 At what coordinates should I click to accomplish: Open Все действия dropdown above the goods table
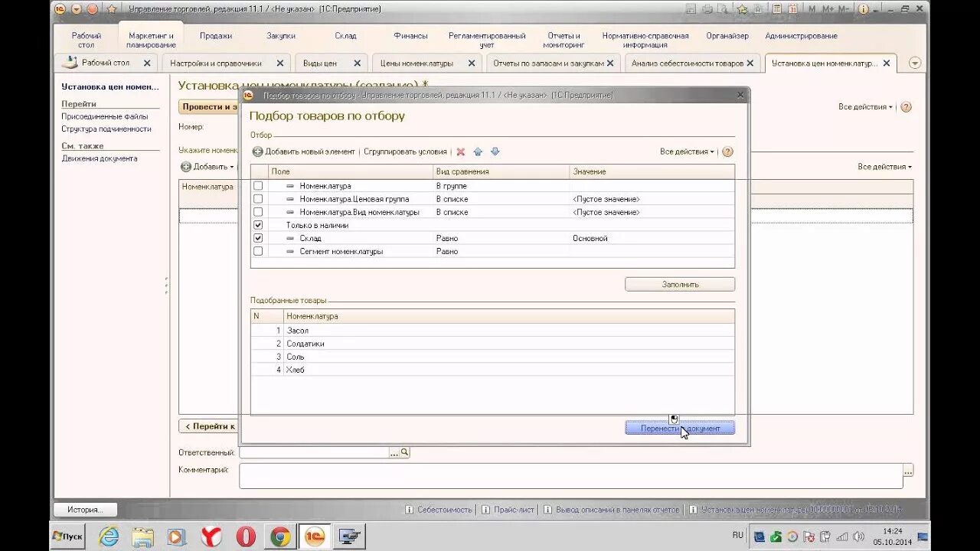click(885, 166)
